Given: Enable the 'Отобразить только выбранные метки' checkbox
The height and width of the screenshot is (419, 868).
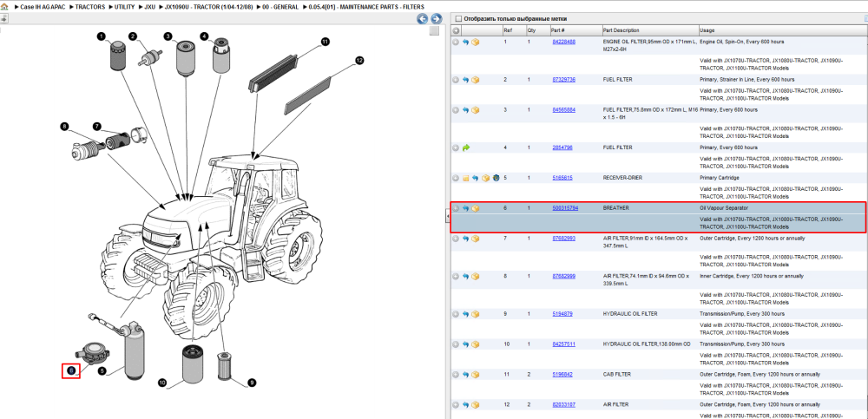Looking at the screenshot, I should [457, 19].
